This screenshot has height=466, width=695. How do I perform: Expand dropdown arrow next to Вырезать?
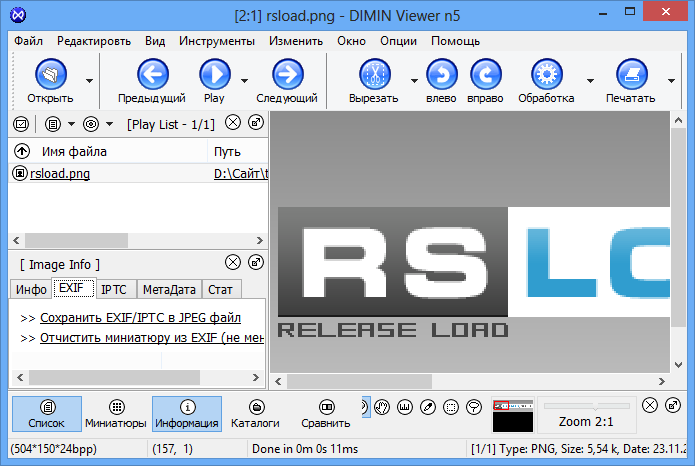[414, 81]
